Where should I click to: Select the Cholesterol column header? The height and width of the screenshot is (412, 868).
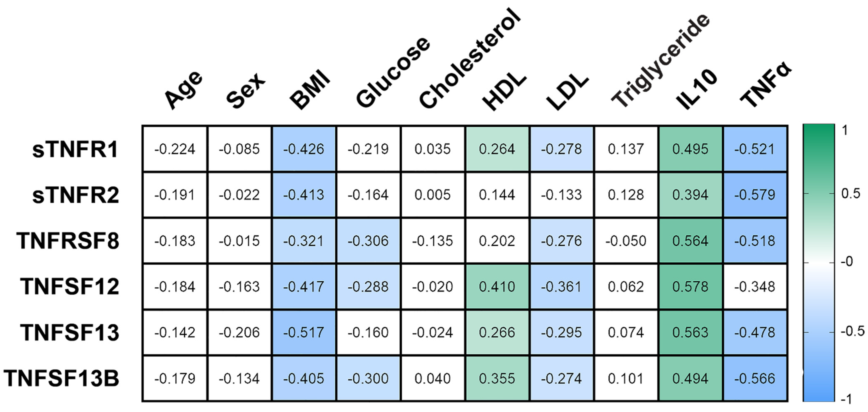(x=470, y=59)
